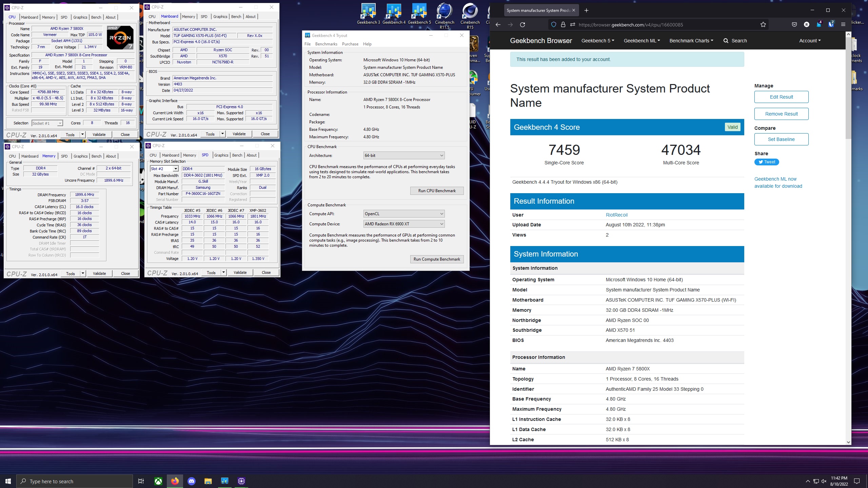The height and width of the screenshot is (488, 868).
Task: Open Help menu in Geekbench 4
Action: tap(367, 44)
